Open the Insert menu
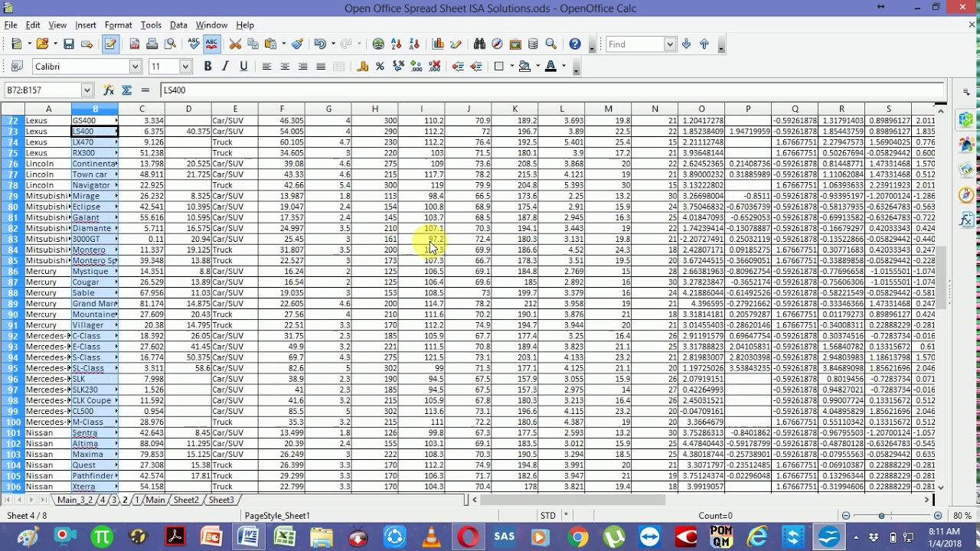 [x=86, y=25]
